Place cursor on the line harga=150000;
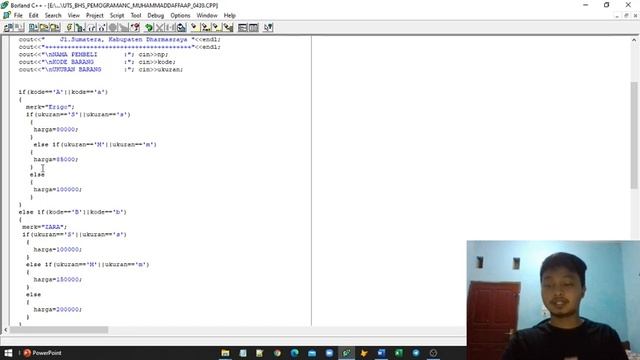 pyautogui.click(x=58, y=280)
